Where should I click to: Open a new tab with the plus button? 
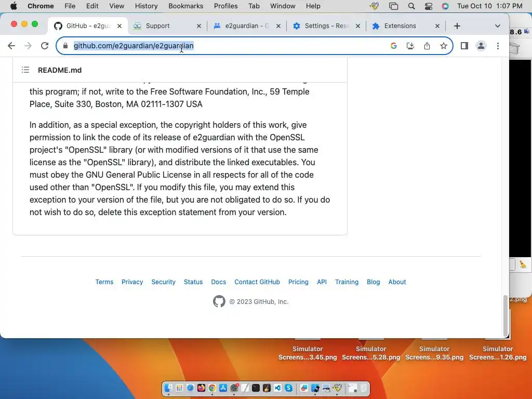[x=457, y=26]
